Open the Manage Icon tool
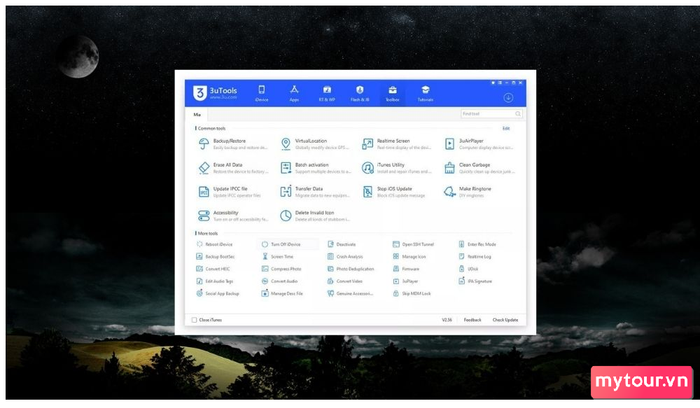The image size is (700, 408). pos(409,257)
